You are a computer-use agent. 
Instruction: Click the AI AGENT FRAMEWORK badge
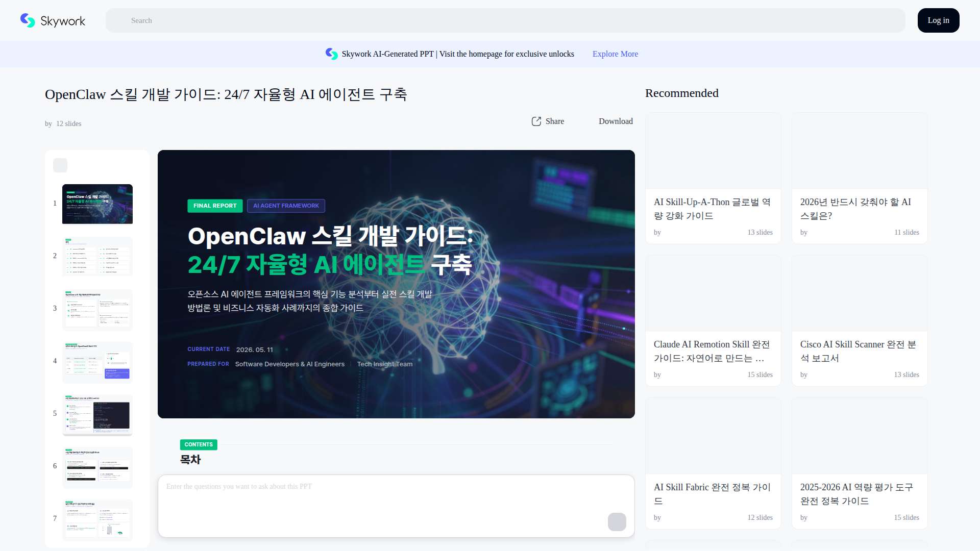286,206
